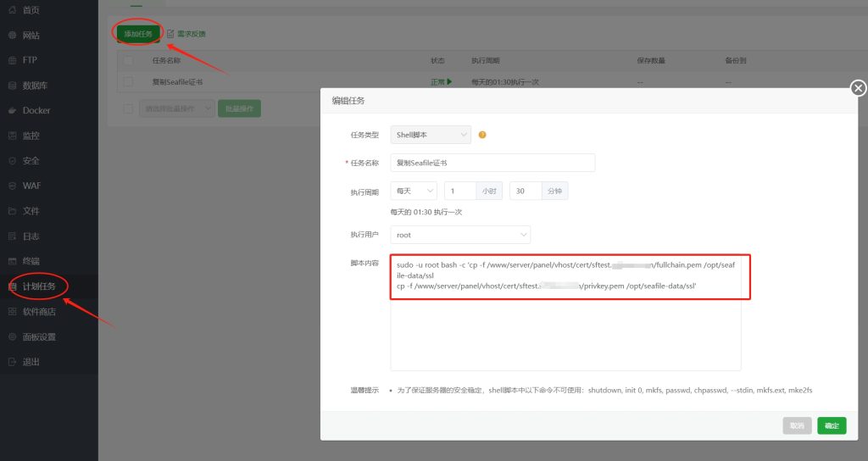Click inside the 脚本内容 script textarea

(565, 313)
